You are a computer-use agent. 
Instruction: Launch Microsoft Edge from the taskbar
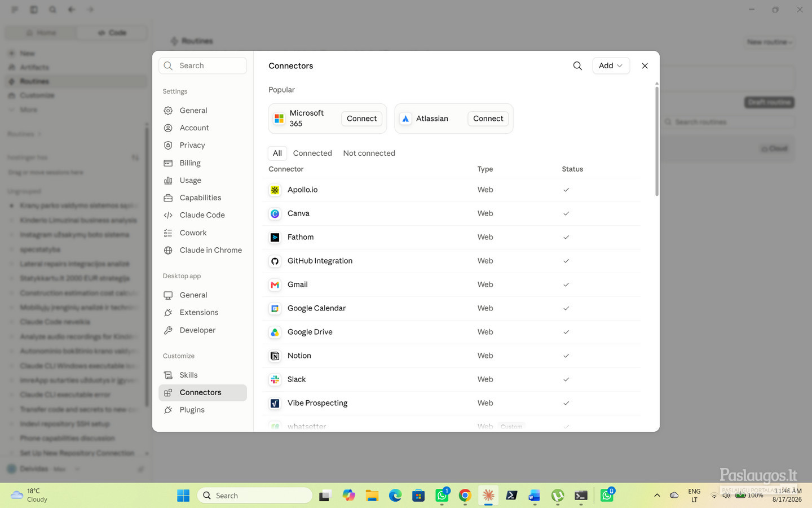(x=395, y=496)
